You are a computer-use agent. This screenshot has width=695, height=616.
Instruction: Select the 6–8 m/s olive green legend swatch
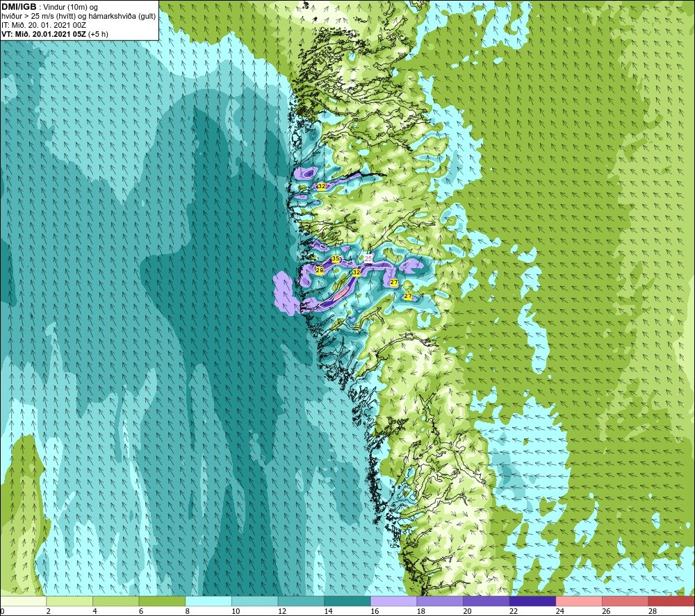(162, 601)
